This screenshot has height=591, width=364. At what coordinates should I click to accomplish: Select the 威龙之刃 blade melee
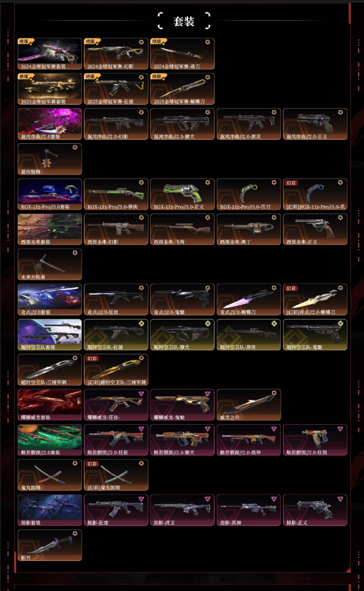(x=249, y=405)
